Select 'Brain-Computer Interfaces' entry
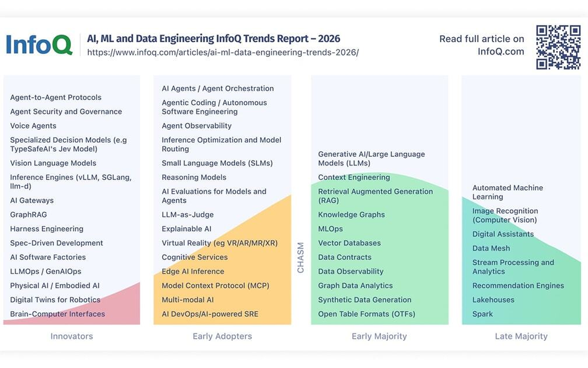This screenshot has width=588, height=368. point(58,314)
